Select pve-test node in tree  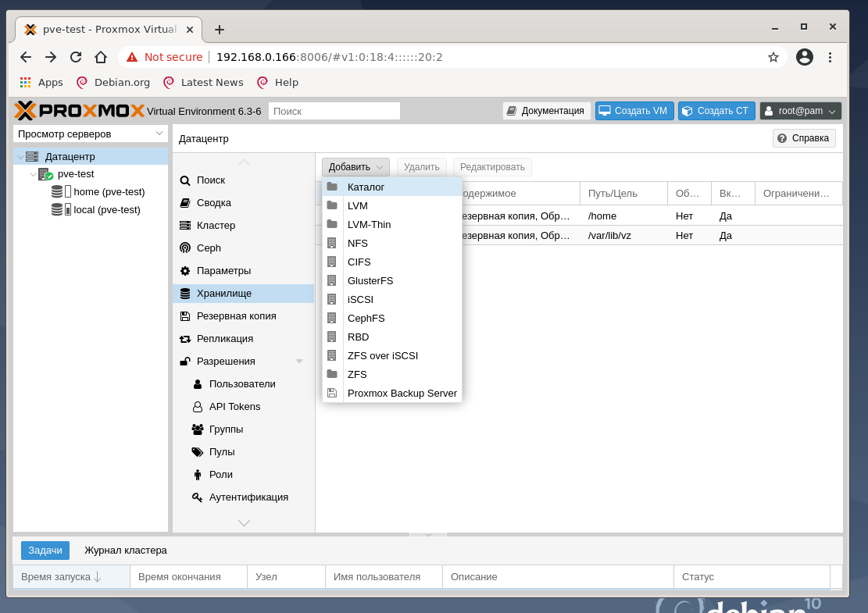pyautogui.click(x=76, y=174)
